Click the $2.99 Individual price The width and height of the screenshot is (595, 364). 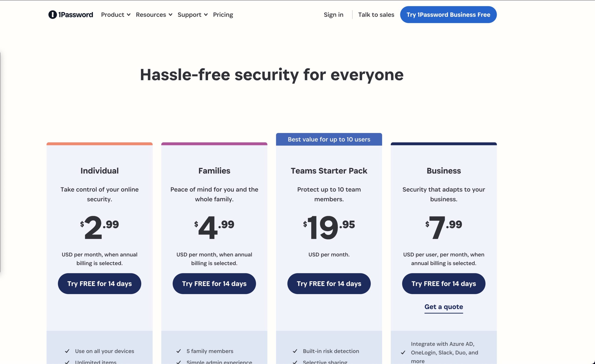(x=99, y=227)
